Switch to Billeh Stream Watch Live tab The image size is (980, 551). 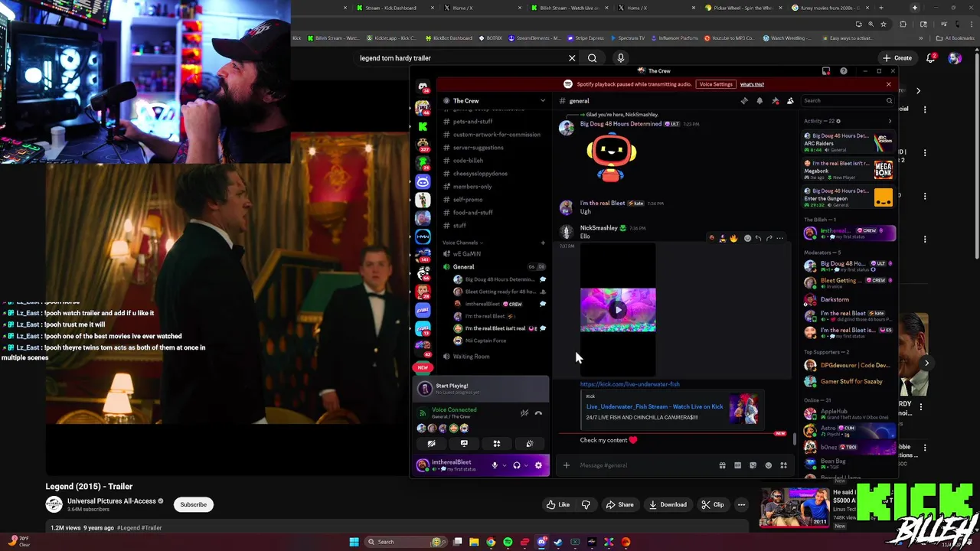(x=569, y=8)
